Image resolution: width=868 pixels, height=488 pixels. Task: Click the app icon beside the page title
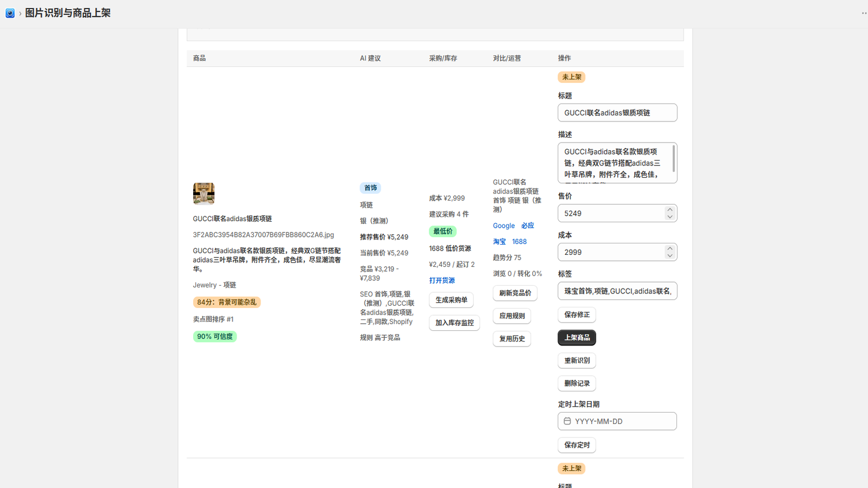(x=10, y=13)
